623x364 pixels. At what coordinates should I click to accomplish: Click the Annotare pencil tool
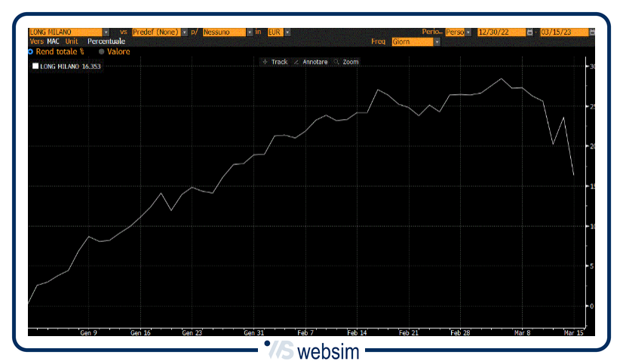click(x=309, y=62)
